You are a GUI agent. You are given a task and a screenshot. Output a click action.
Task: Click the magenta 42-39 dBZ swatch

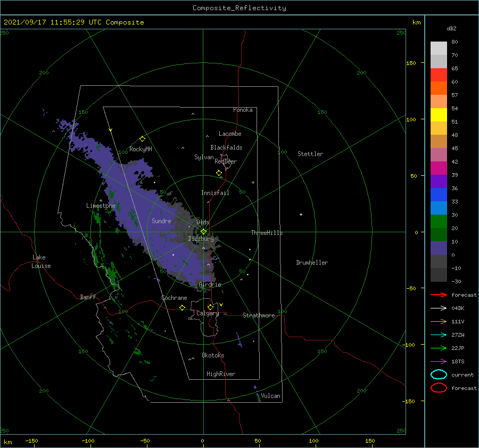point(439,168)
